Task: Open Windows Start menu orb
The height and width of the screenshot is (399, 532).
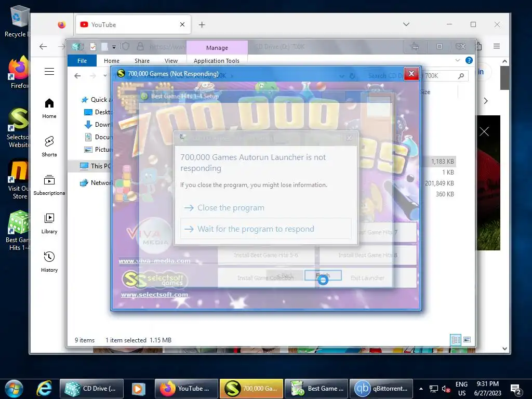Action: coord(14,389)
